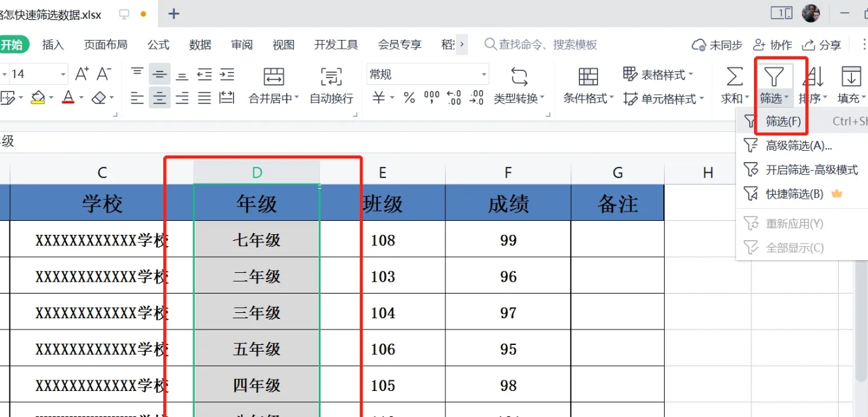
Task: Switch to the 公式 ribbon tab
Action: (x=159, y=45)
